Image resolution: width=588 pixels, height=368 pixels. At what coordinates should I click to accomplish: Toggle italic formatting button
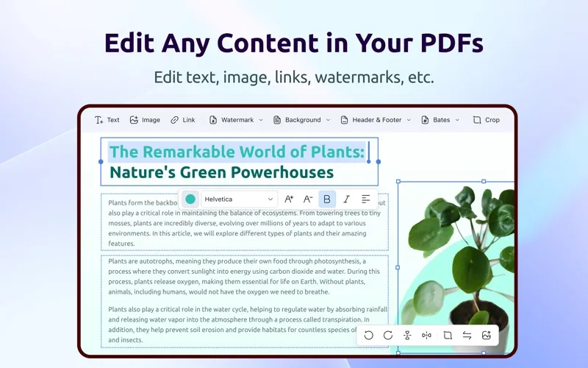click(346, 199)
